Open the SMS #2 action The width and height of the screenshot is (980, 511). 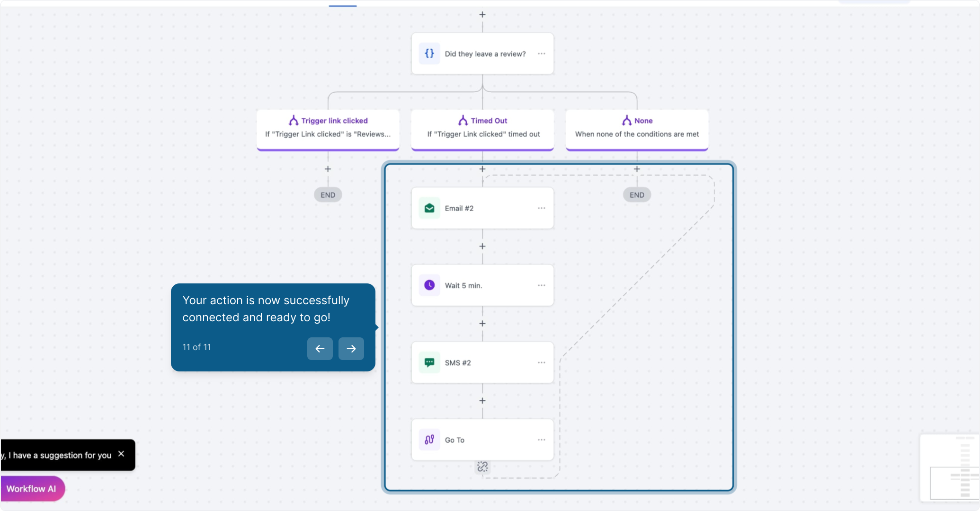click(482, 362)
